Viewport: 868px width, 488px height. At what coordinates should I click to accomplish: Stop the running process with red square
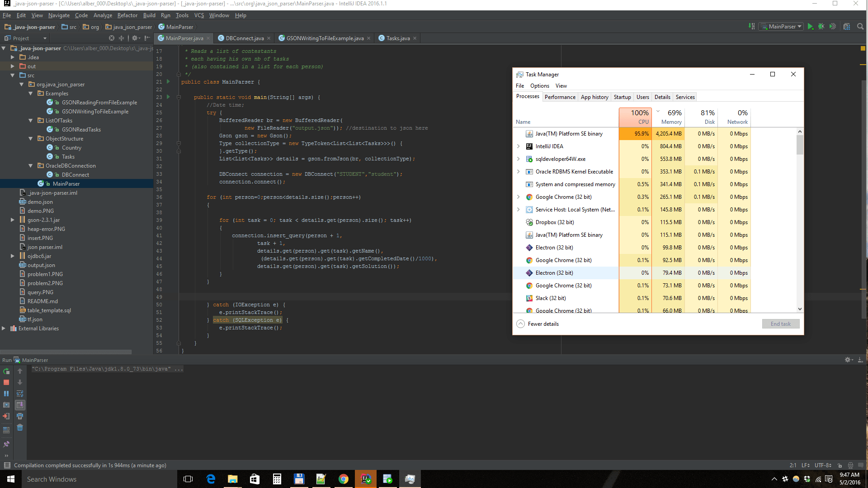pos(6,382)
